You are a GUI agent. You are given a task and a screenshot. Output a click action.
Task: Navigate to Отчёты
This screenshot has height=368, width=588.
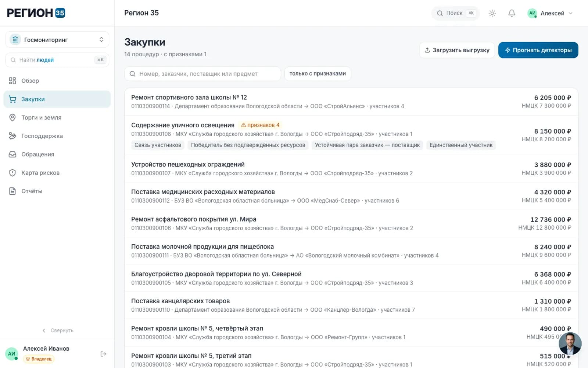57,191
